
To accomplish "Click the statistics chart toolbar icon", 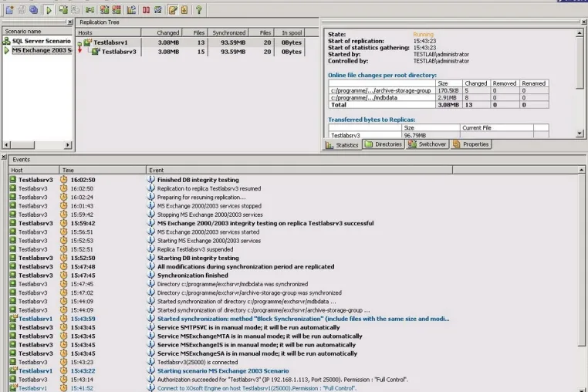I will [131, 10].
